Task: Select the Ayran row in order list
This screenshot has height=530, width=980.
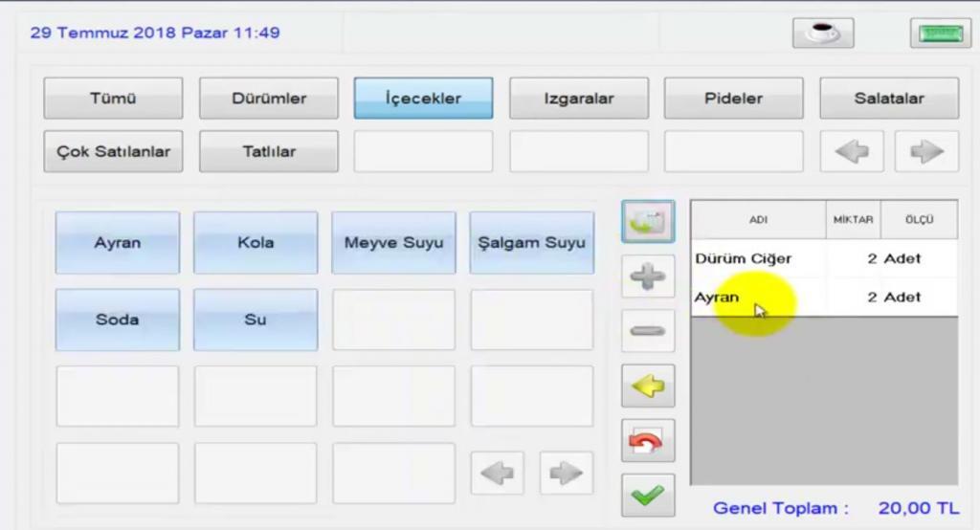Action: coord(824,298)
